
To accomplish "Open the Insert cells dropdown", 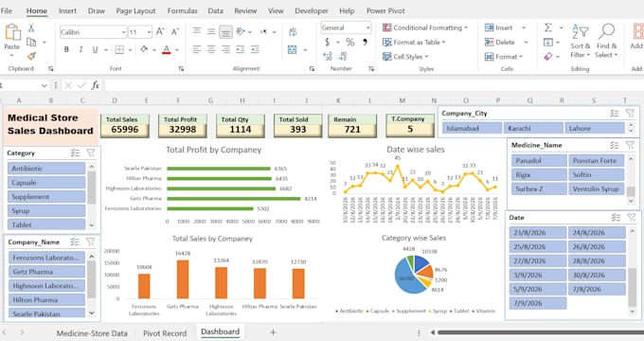I will (524, 27).
